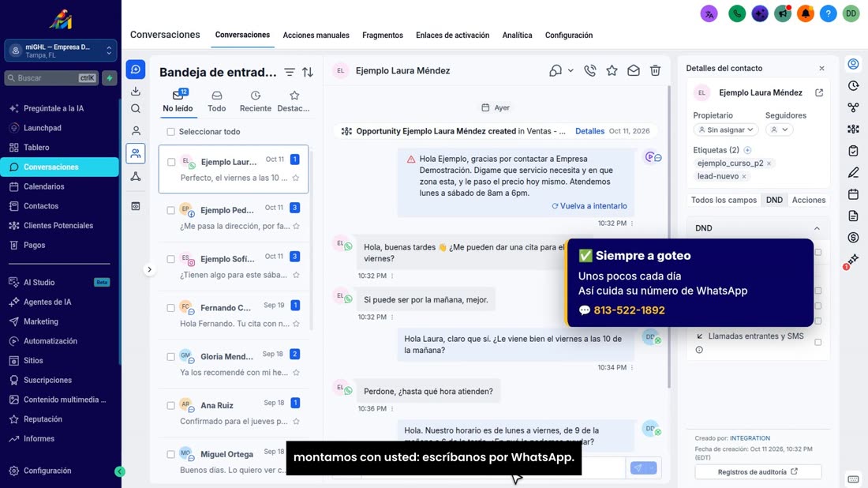
Task: Expand the inbox panel side arrow
Action: tap(149, 270)
